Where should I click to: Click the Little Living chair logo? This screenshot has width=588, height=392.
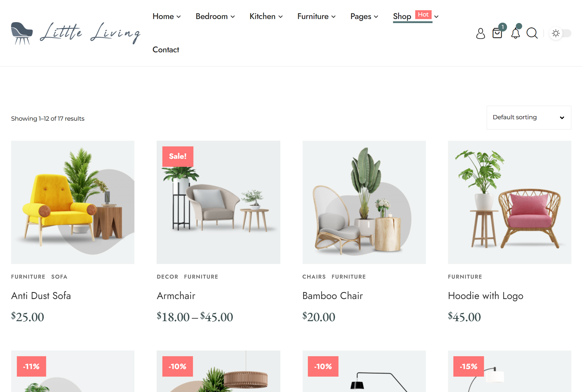76,33
